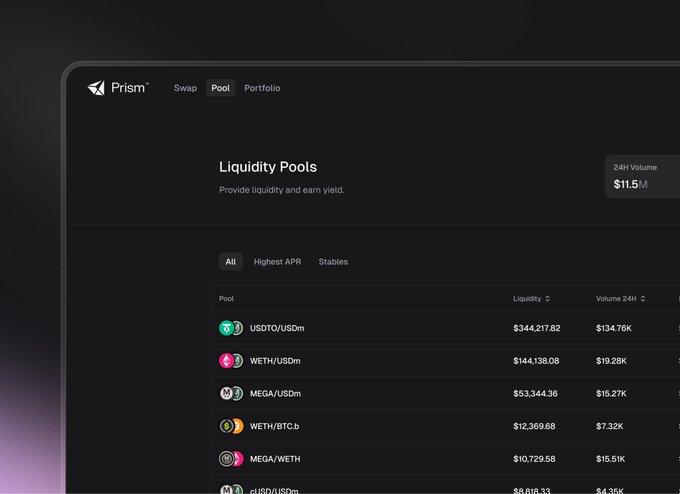Viewport: 680px width, 494px height.
Task: Click the $7.32K volume value
Action: click(609, 426)
